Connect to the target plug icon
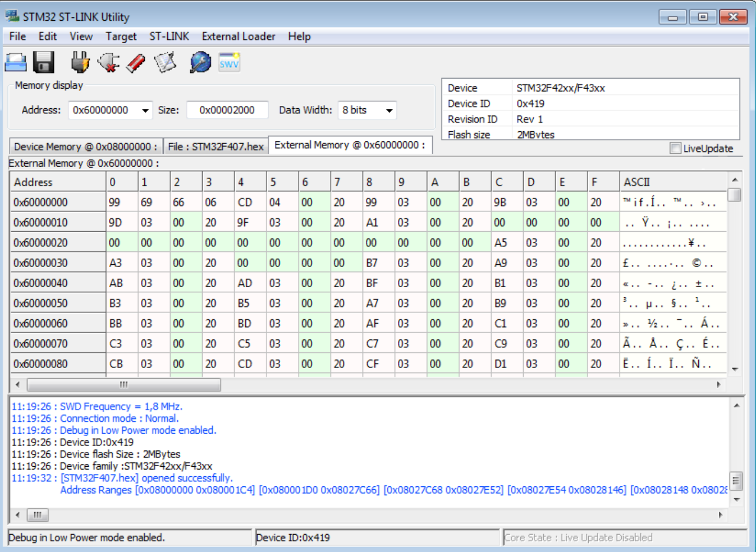Image resolution: width=756 pixels, height=552 pixels. click(x=80, y=62)
